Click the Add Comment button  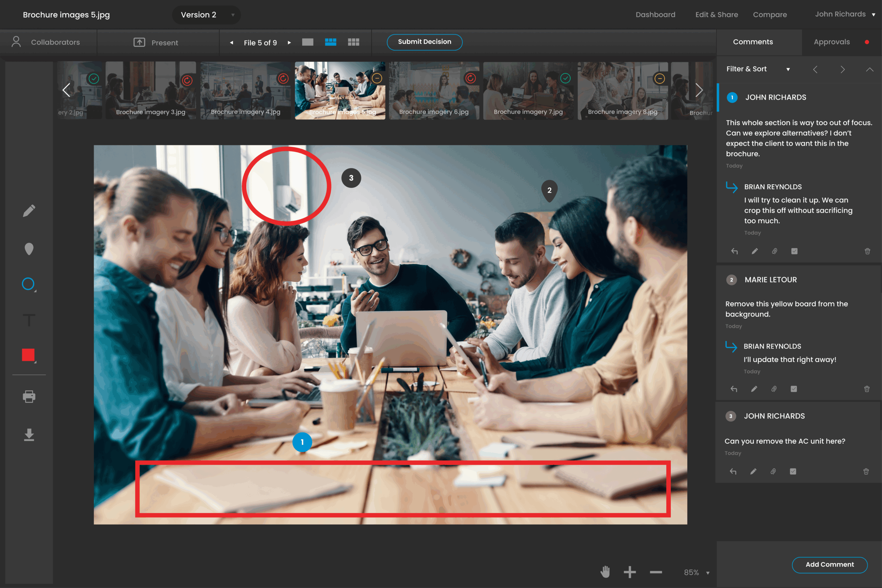[x=829, y=564]
